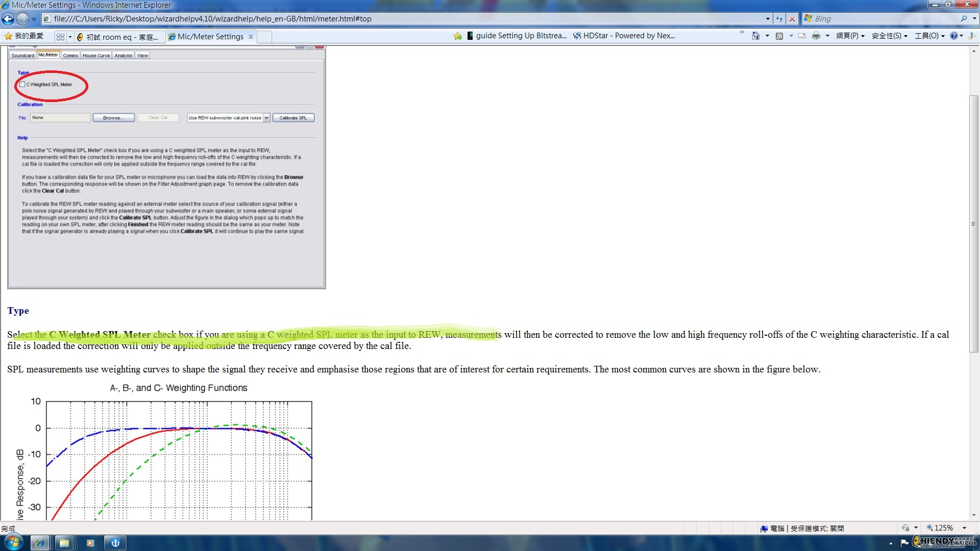Click the add-to-favorites-bar star icon
The image size is (980, 551).
pyautogui.click(x=458, y=36)
